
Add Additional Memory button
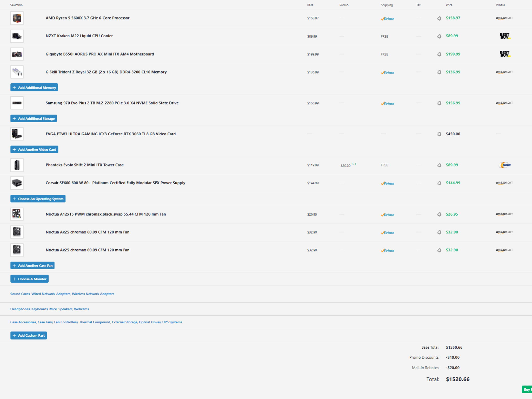point(34,88)
